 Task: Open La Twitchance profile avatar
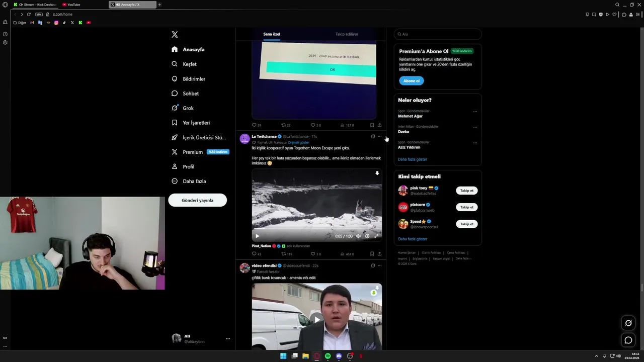coord(245,139)
